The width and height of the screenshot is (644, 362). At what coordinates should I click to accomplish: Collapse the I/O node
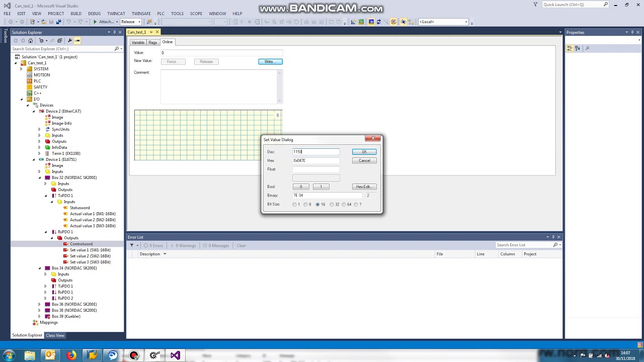click(x=22, y=99)
